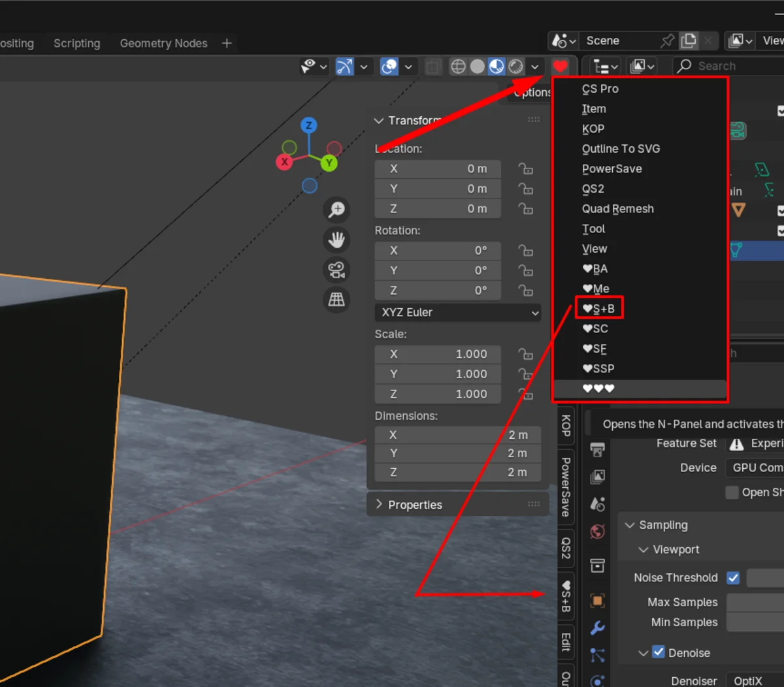Click the zoom magnifier viewport icon
This screenshot has width=784, height=687.
tap(336, 210)
